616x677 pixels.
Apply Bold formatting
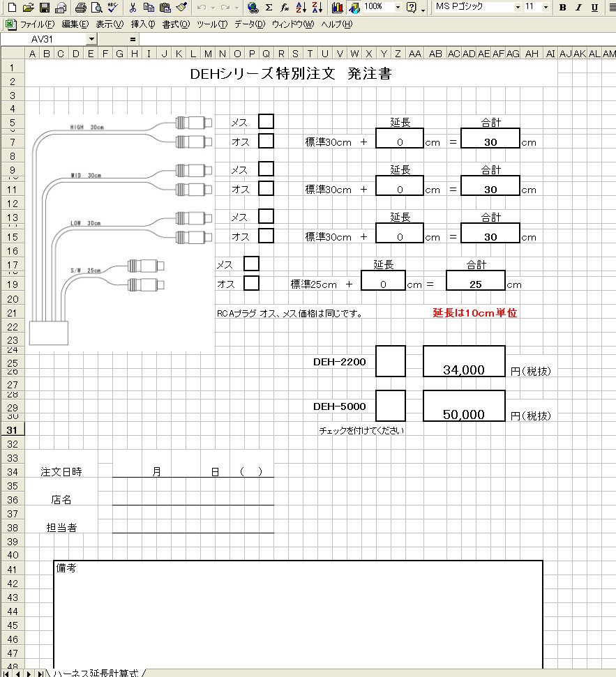[562, 7]
